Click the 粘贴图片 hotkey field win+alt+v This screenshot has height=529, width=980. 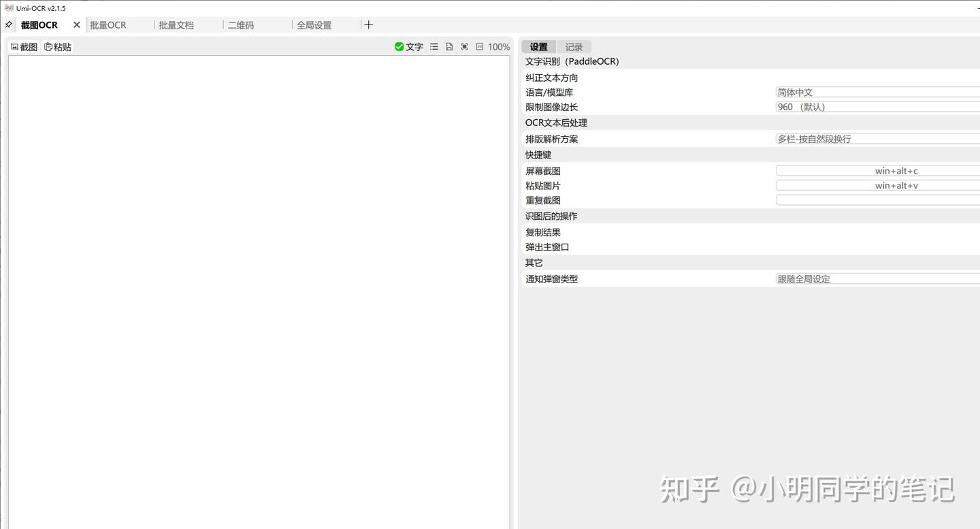pyautogui.click(x=878, y=185)
